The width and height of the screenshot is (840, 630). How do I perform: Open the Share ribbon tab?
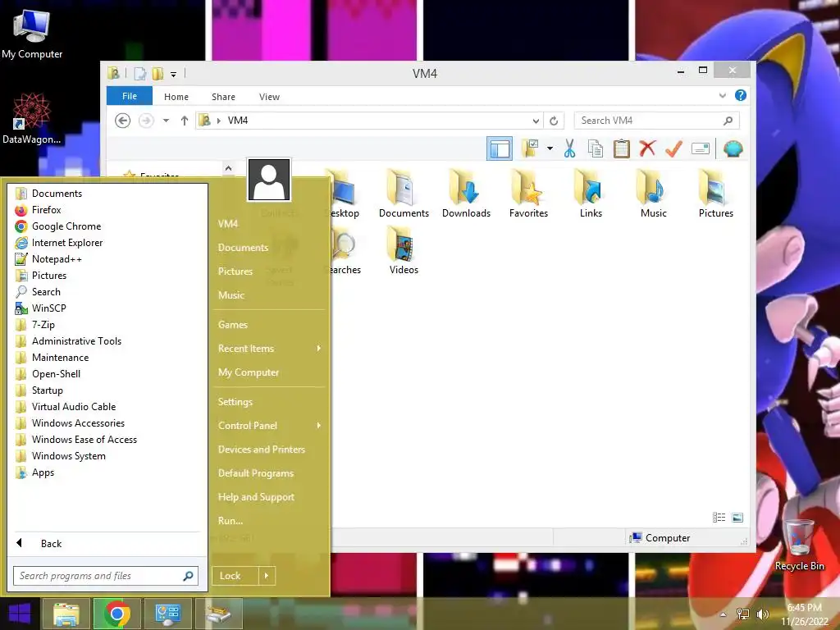pos(223,97)
